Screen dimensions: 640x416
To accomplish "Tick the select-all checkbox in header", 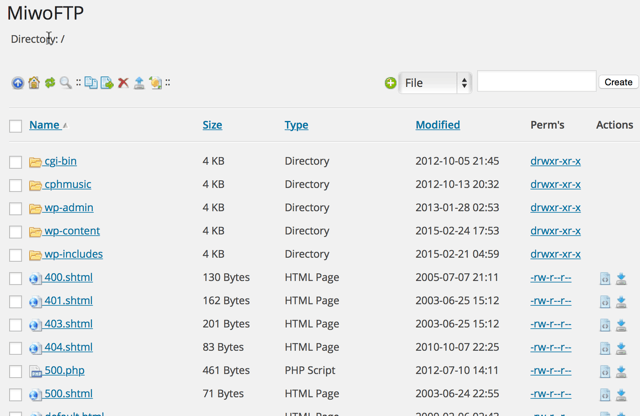I will coord(16,126).
